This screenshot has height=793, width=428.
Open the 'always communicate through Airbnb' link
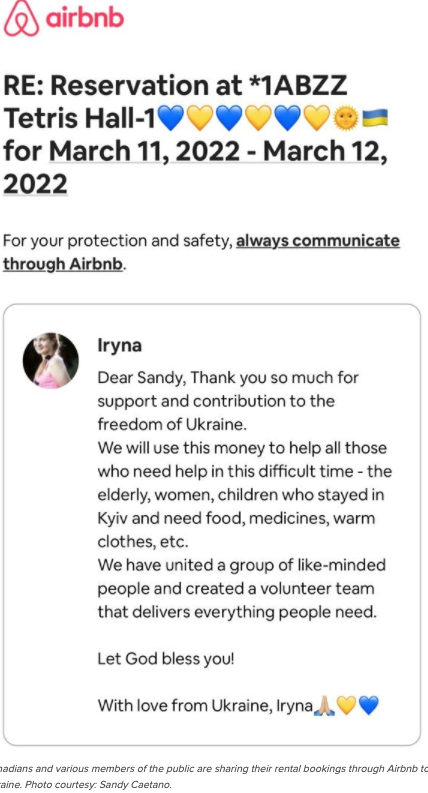pyautogui.click(x=201, y=252)
